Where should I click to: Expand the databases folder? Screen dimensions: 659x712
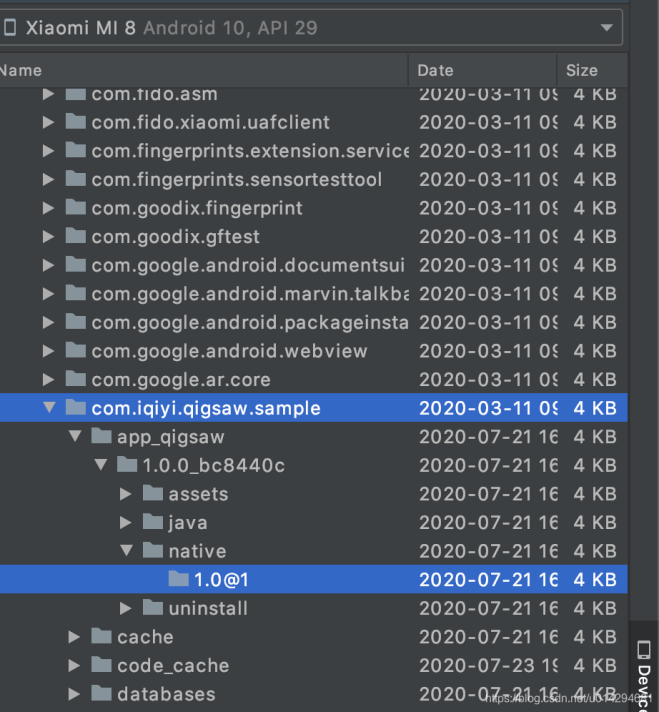74,694
